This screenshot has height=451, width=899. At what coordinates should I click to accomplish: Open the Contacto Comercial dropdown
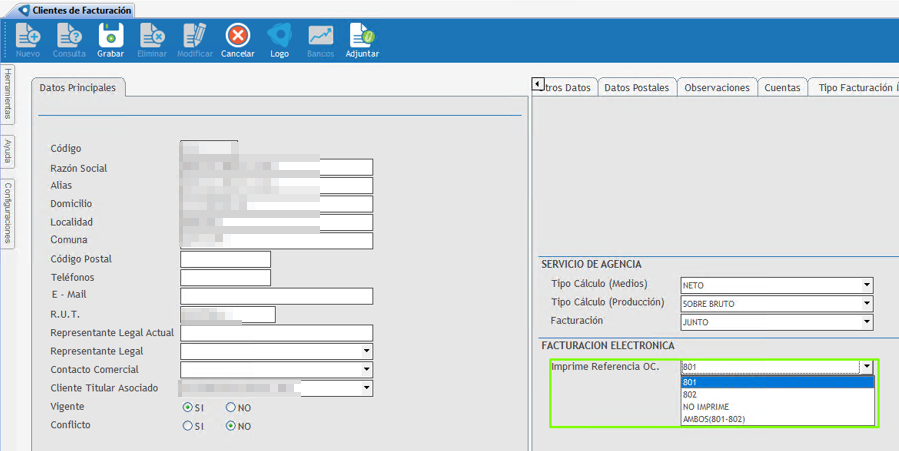tap(366, 370)
